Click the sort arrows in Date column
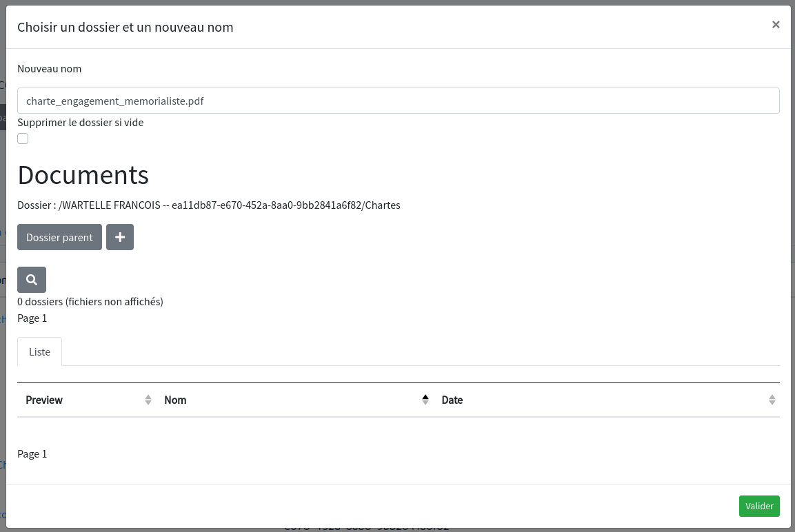Viewport: 795px width, 532px height. (772, 400)
